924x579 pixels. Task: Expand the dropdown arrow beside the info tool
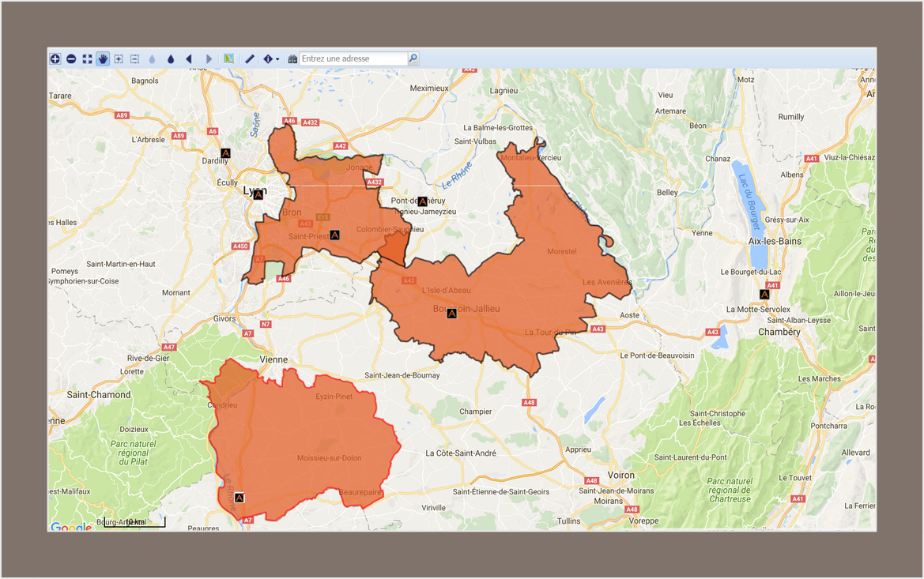tap(277, 59)
